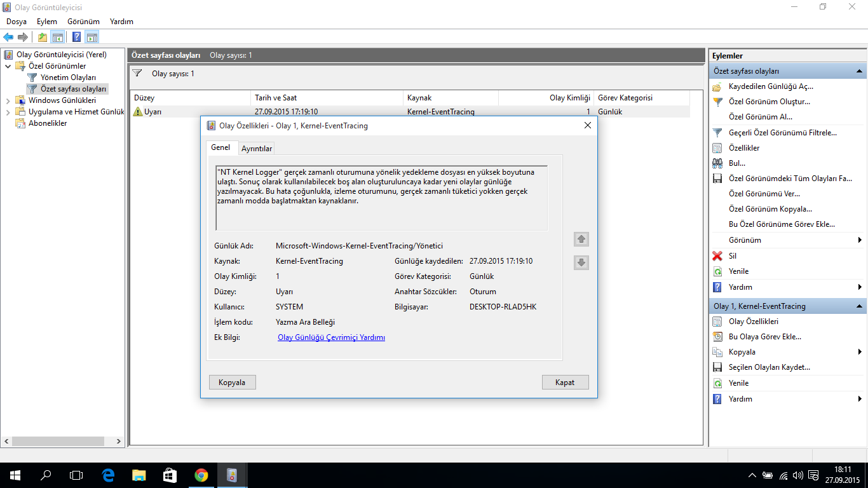The image size is (868, 488).
Task: Click the Kapat button
Action: pos(565,383)
